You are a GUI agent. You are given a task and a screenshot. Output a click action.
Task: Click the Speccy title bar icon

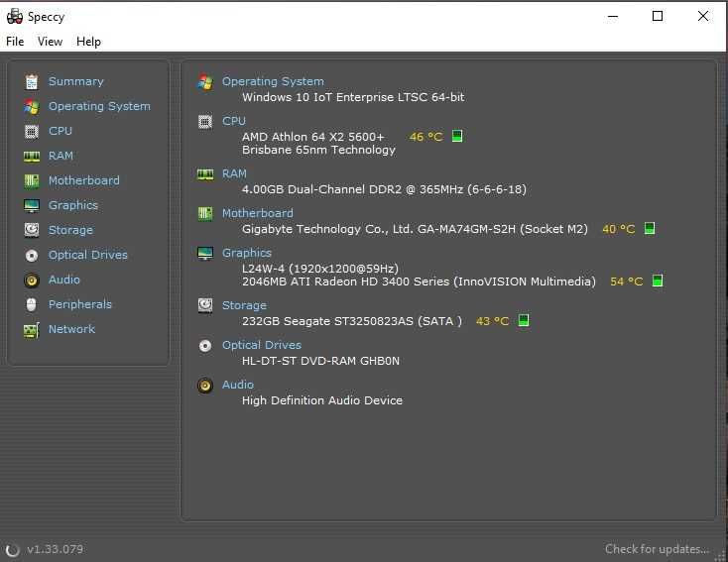[15, 16]
